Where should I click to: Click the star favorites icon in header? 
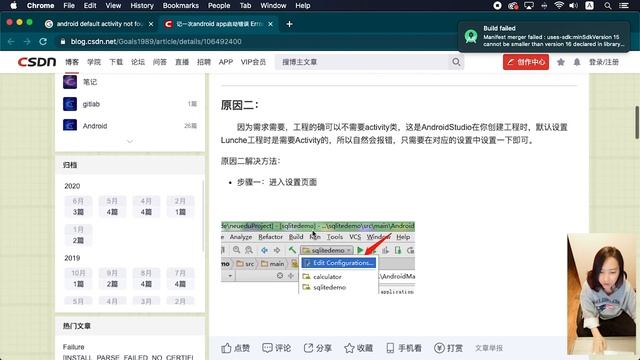[x=561, y=62]
